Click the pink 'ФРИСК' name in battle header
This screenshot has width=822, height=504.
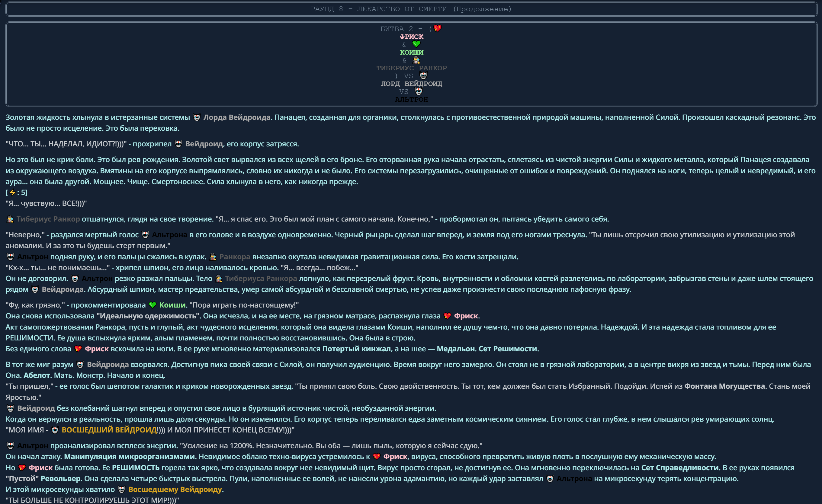pyautogui.click(x=411, y=37)
